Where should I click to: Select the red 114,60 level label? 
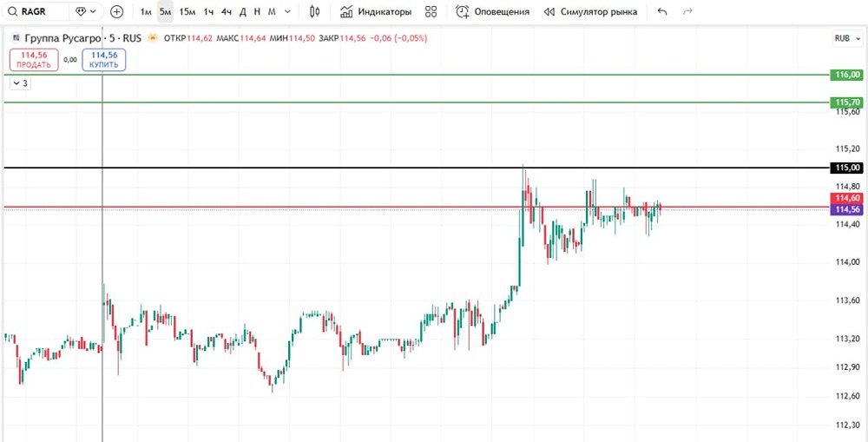[x=847, y=198]
